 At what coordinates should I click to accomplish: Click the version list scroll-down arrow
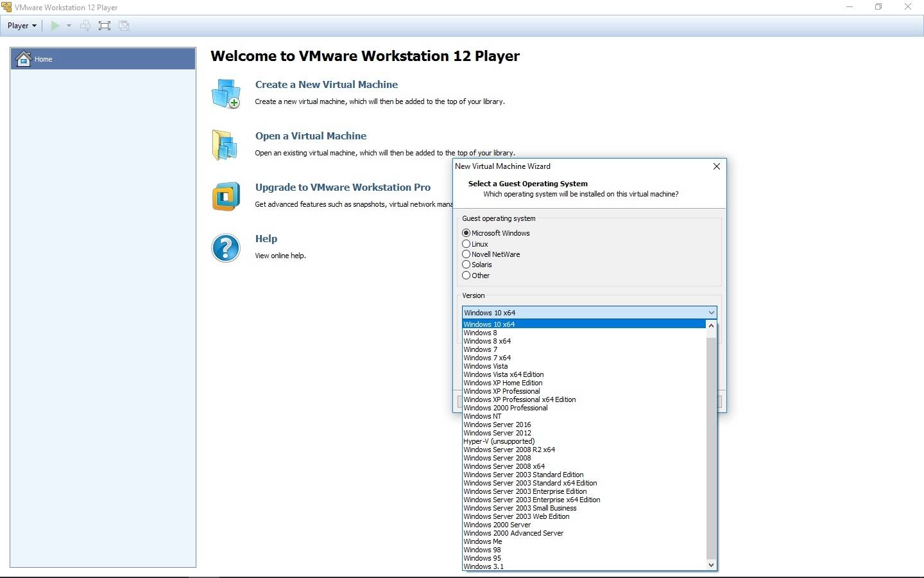pos(711,565)
